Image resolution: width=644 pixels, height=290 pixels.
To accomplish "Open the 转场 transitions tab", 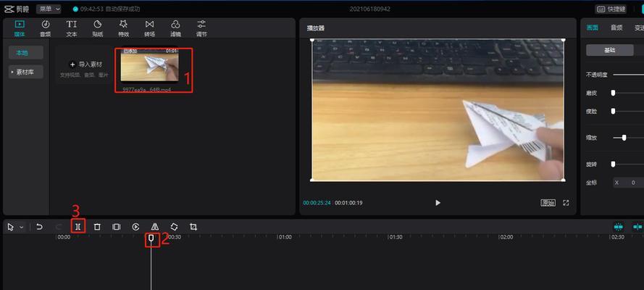I will click(x=149, y=28).
